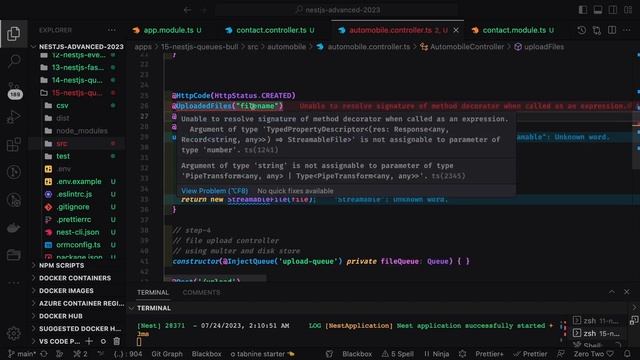Open the Docker whale icon view
Viewport: 640px width, 360px height.
[x=13, y=228]
